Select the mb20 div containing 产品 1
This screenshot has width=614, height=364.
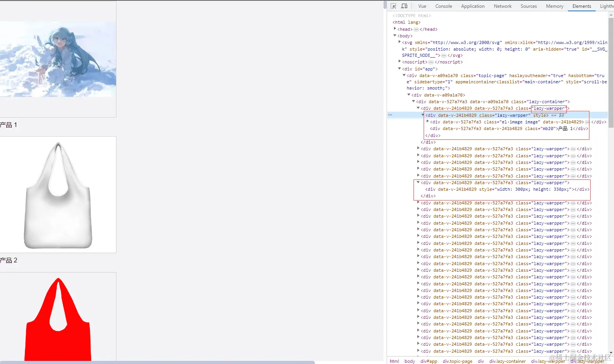click(x=509, y=128)
